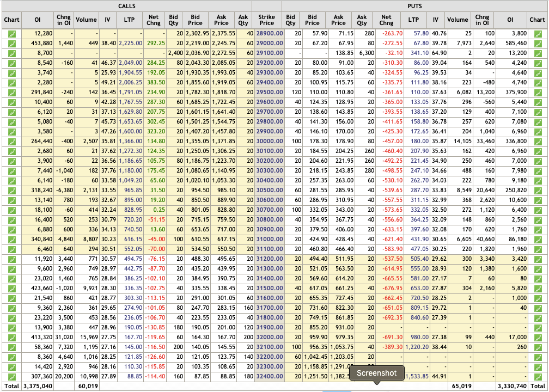Select calls ask price 2,375.55
This screenshot has width=549, height=392.
point(223,34)
